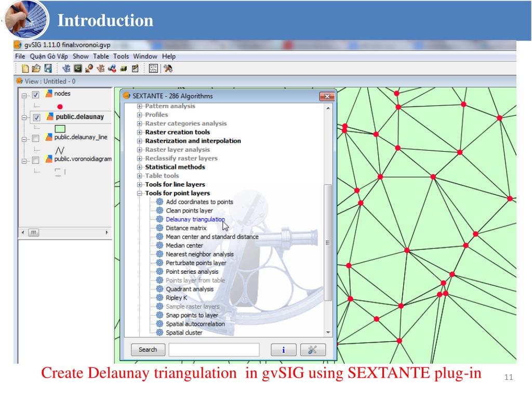Screen dimensions: 532x399
Task: Collapse the public.voronoidiagram layer tree node
Action: [x=24, y=161]
